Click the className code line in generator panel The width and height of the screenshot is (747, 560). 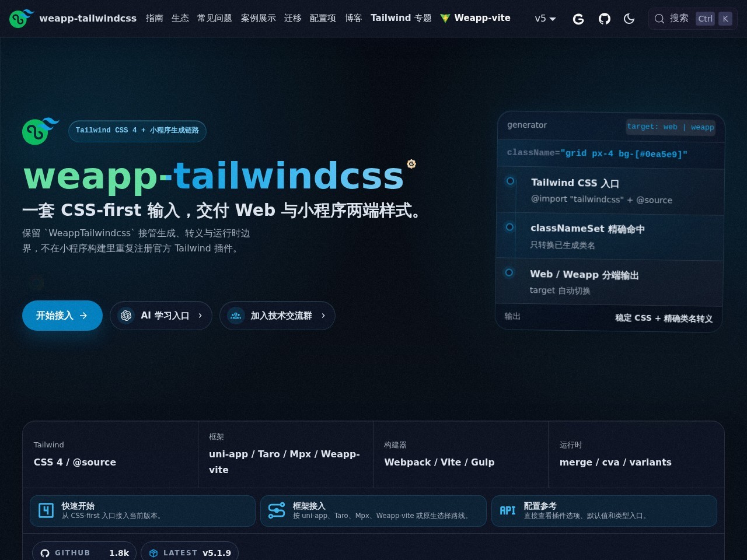[597, 153]
